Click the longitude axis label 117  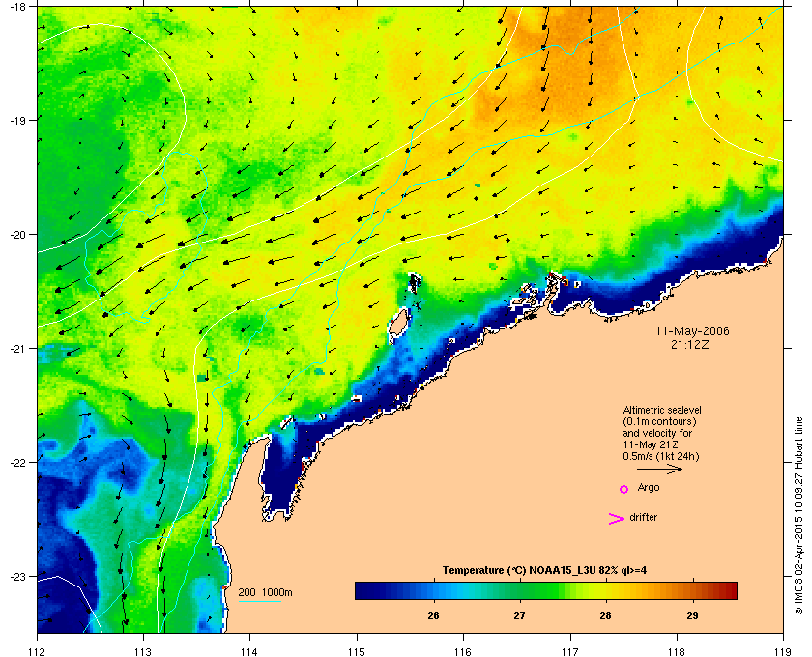click(x=570, y=652)
